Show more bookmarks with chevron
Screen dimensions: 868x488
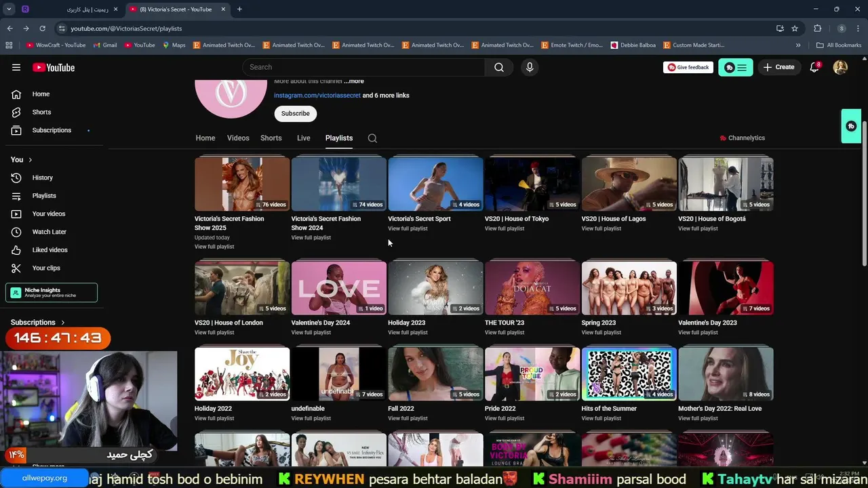(x=798, y=45)
